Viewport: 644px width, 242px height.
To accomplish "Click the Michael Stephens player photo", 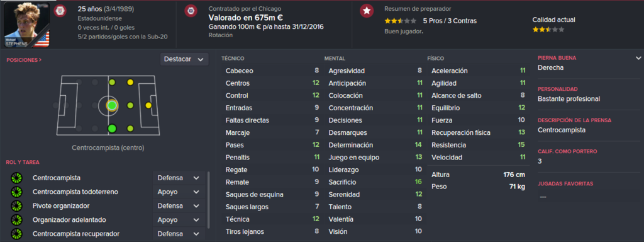I will pyautogui.click(x=27, y=25).
